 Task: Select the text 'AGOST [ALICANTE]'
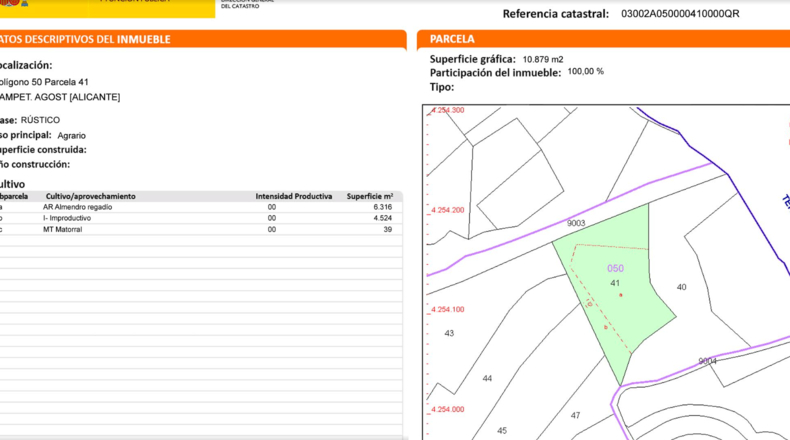(x=77, y=97)
